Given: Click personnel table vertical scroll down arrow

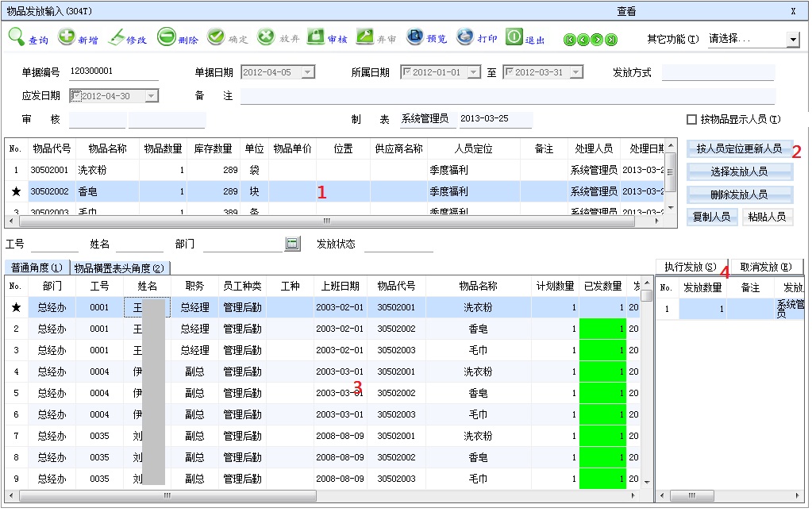Looking at the screenshot, I should click(647, 482).
